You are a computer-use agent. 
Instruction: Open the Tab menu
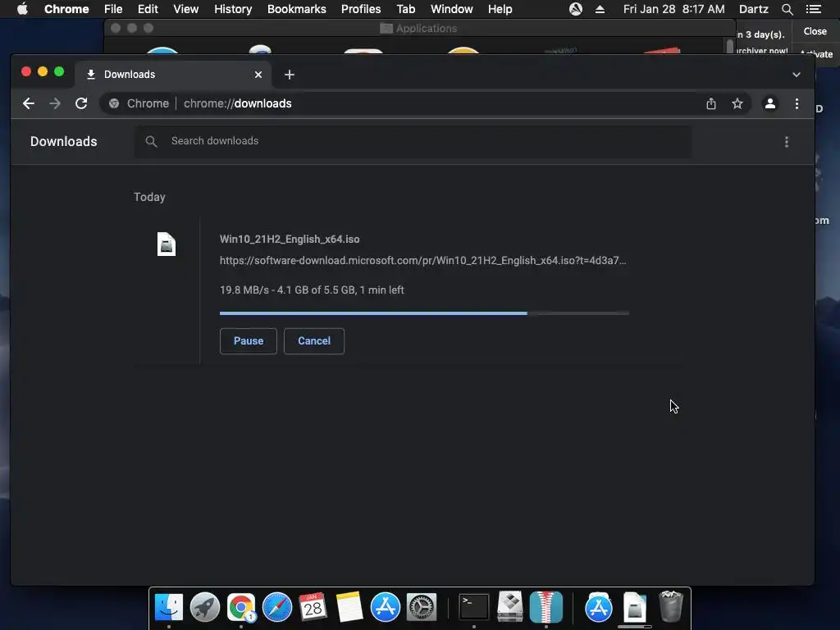click(405, 9)
